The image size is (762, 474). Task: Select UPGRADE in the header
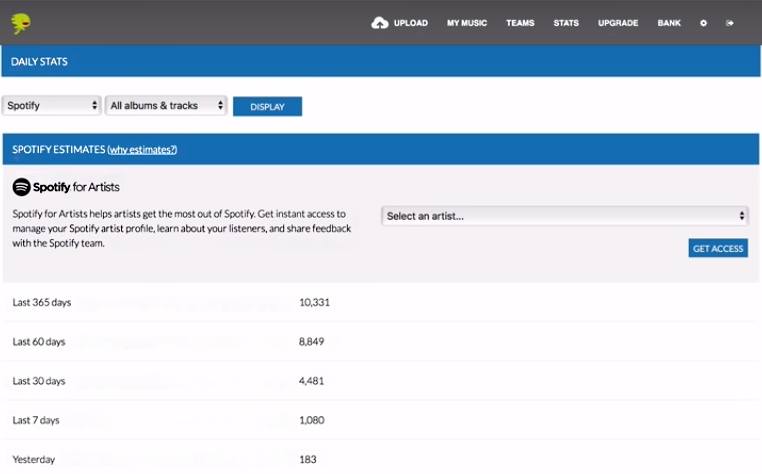point(618,23)
